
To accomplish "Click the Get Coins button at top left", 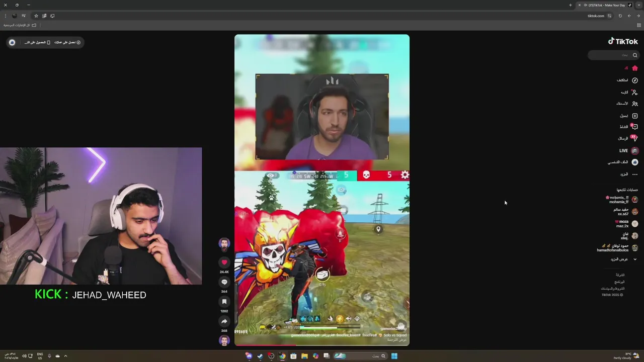I will click(67, 42).
